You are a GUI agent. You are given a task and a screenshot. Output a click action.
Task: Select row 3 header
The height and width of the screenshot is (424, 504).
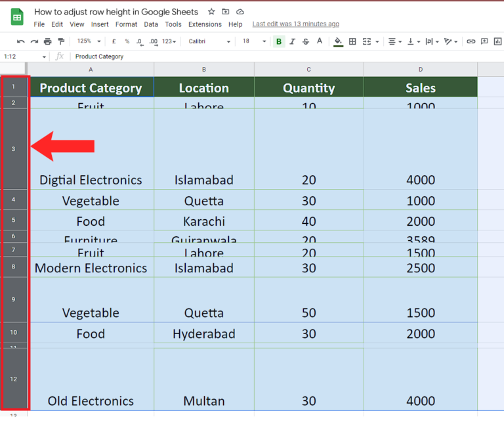pyautogui.click(x=14, y=149)
